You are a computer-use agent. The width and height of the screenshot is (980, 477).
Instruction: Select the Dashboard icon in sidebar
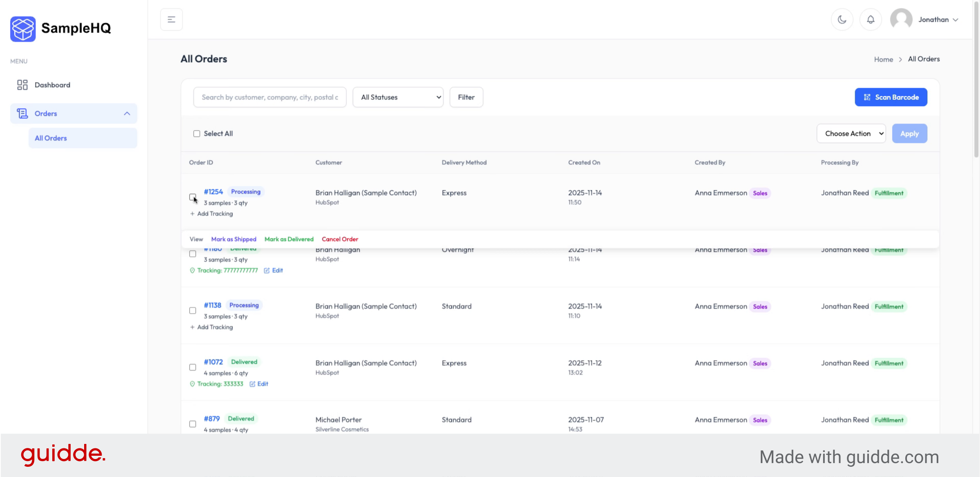(22, 85)
